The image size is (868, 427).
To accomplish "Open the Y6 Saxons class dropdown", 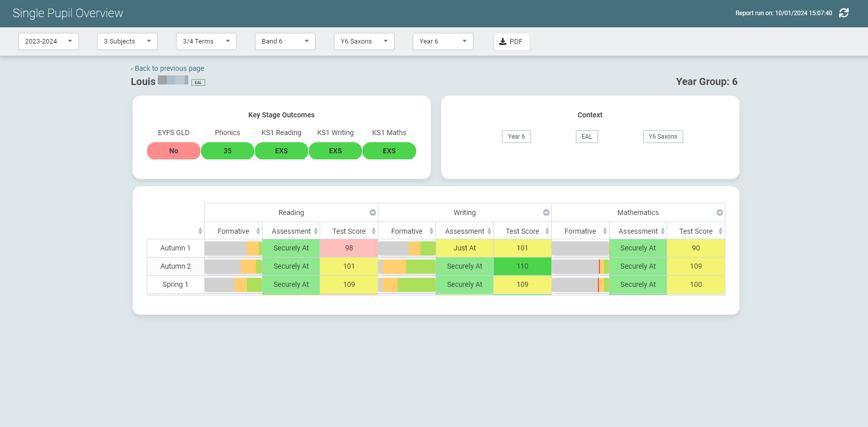I will coord(364,41).
